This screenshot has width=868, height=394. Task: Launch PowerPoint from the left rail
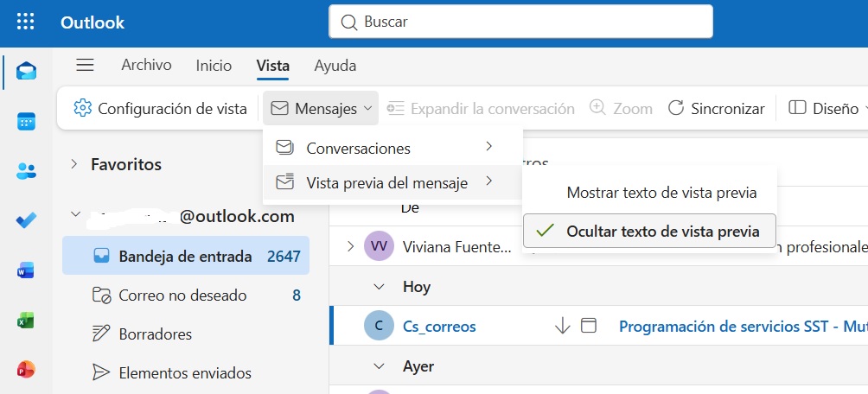point(26,370)
